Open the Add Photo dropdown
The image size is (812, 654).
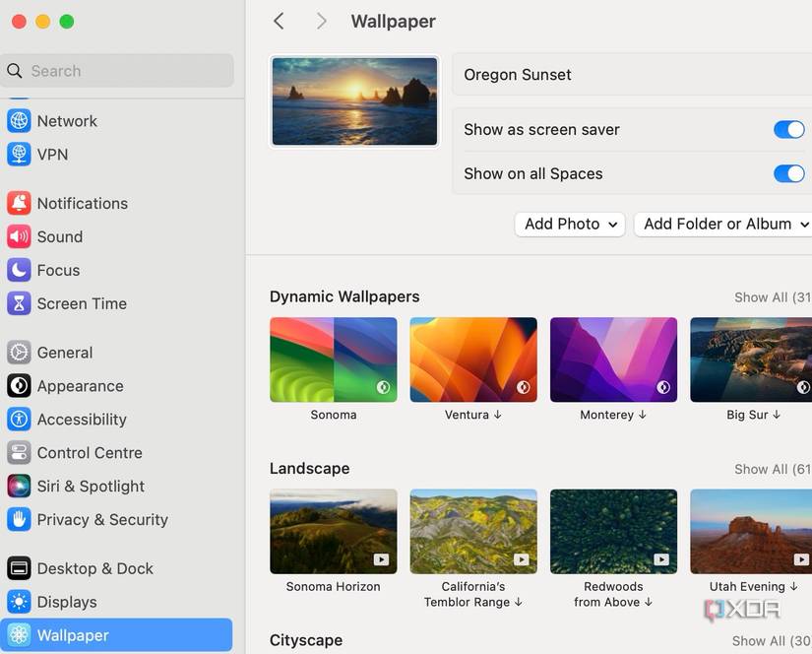click(569, 224)
